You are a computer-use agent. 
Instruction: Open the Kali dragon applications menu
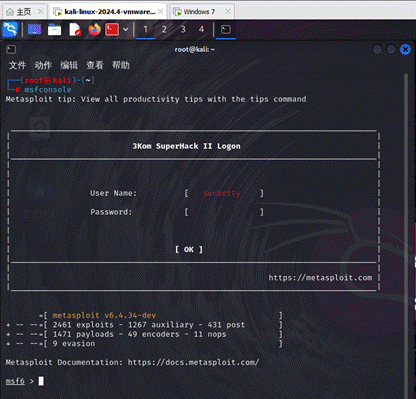10,30
